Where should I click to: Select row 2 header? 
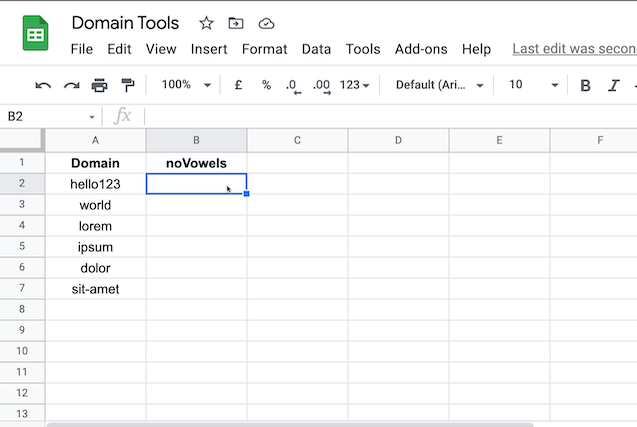tap(22, 183)
